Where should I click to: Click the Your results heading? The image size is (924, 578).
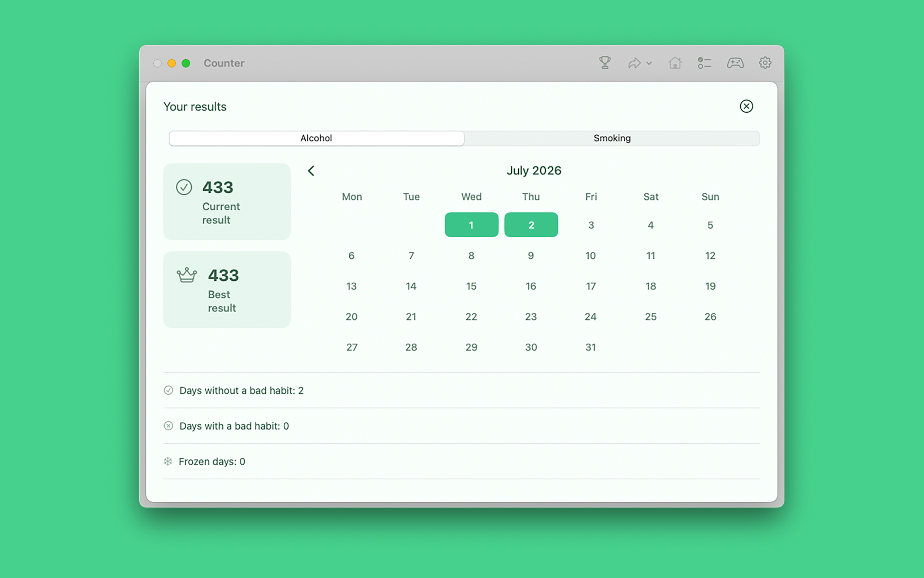click(195, 107)
